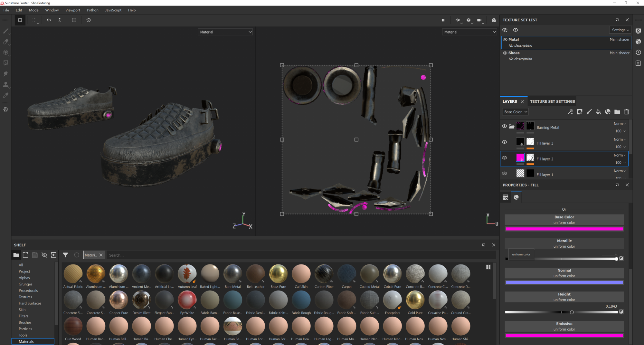Toggle visibility of Metal texture set
644x345 pixels.
pos(505,40)
